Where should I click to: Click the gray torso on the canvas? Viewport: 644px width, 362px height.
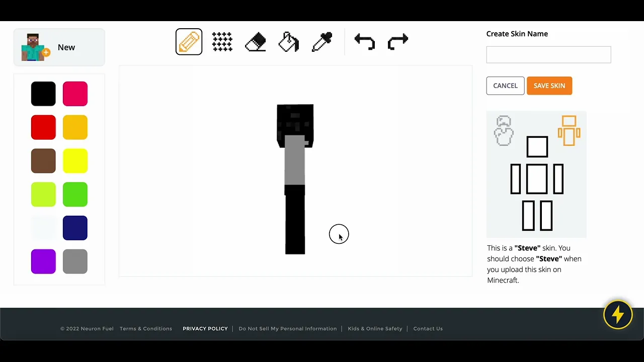[295, 161]
